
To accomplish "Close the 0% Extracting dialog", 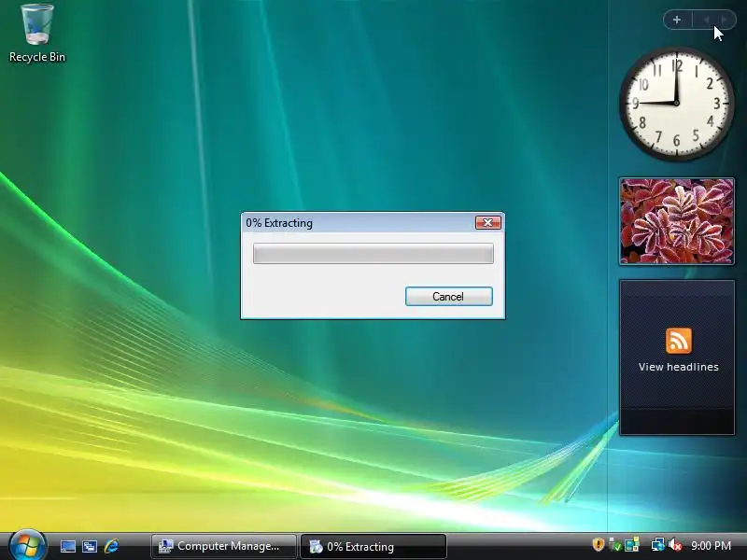I will pos(487,222).
